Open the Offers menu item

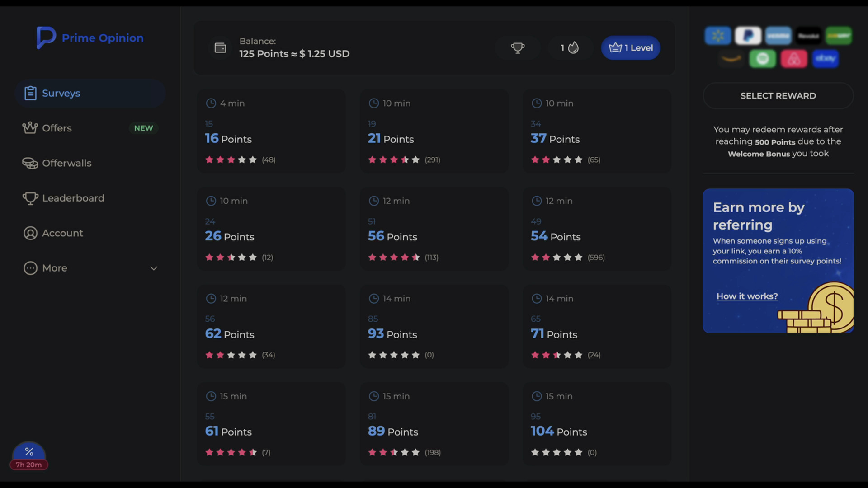pyautogui.click(x=57, y=128)
